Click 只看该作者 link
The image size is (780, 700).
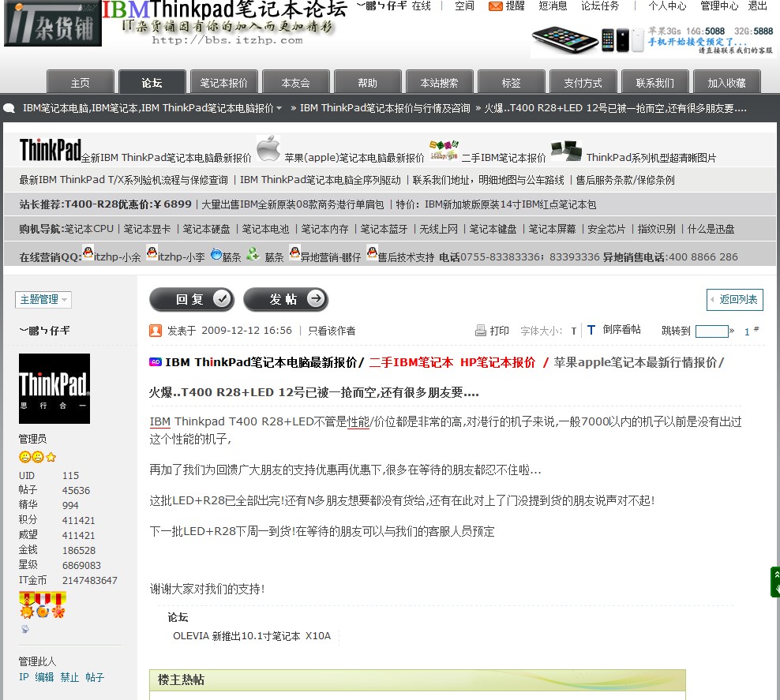point(332,331)
